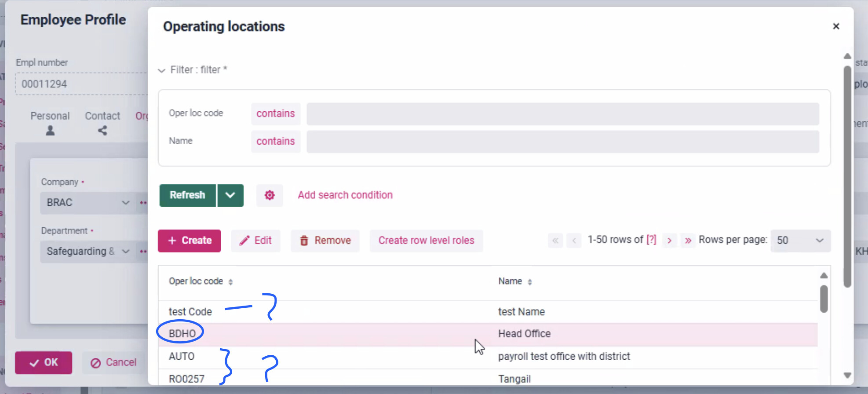Image resolution: width=868 pixels, height=394 pixels.
Task: Click Cancel in Employee Profile
Action: [x=114, y=363]
